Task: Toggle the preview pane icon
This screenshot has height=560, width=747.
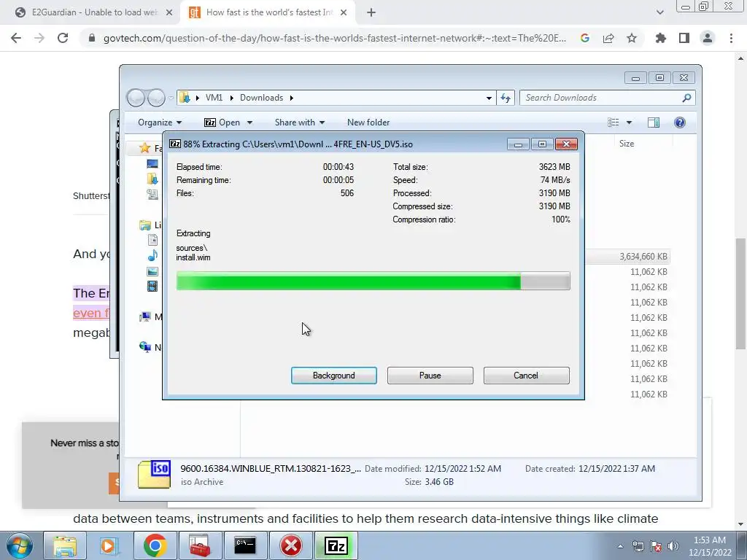Action: (x=653, y=122)
